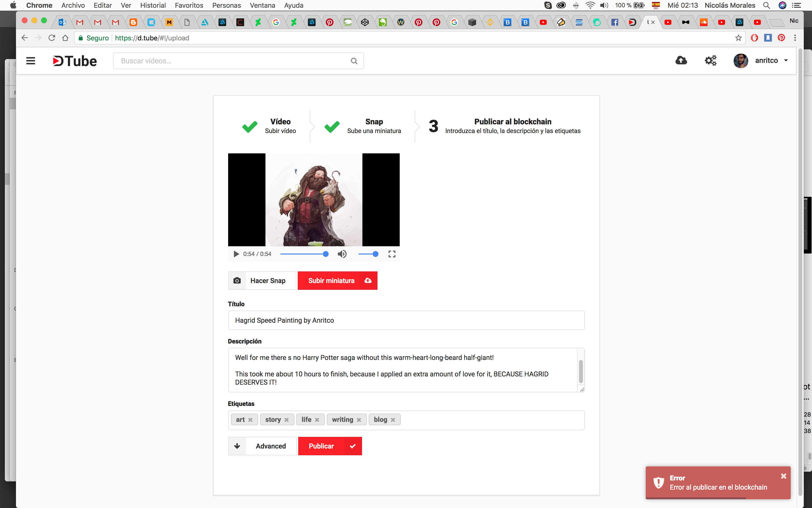Switch to the Blogger browser tab
This screenshot has width=812, height=508.
coord(133,22)
